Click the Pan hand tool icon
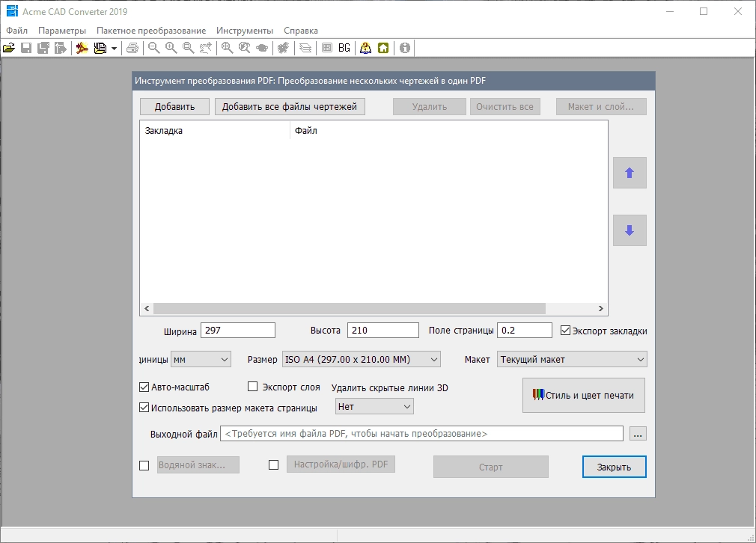The width and height of the screenshot is (756, 543). pyautogui.click(x=205, y=48)
